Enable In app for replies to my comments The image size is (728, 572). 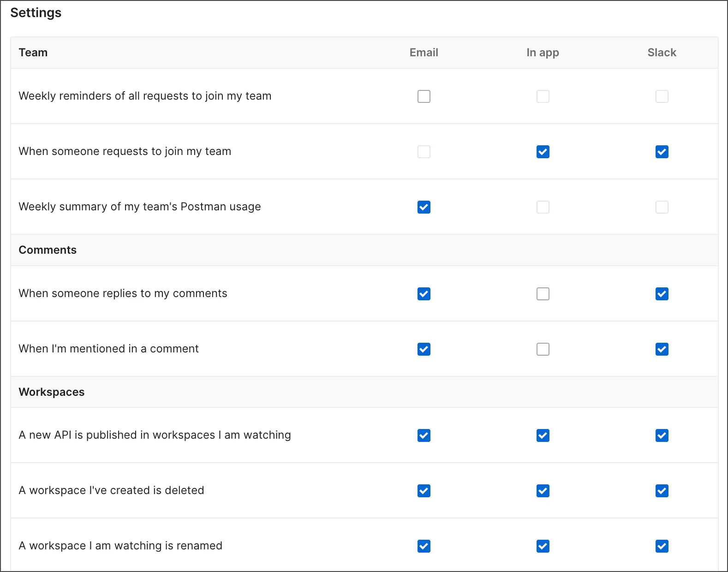(x=543, y=294)
